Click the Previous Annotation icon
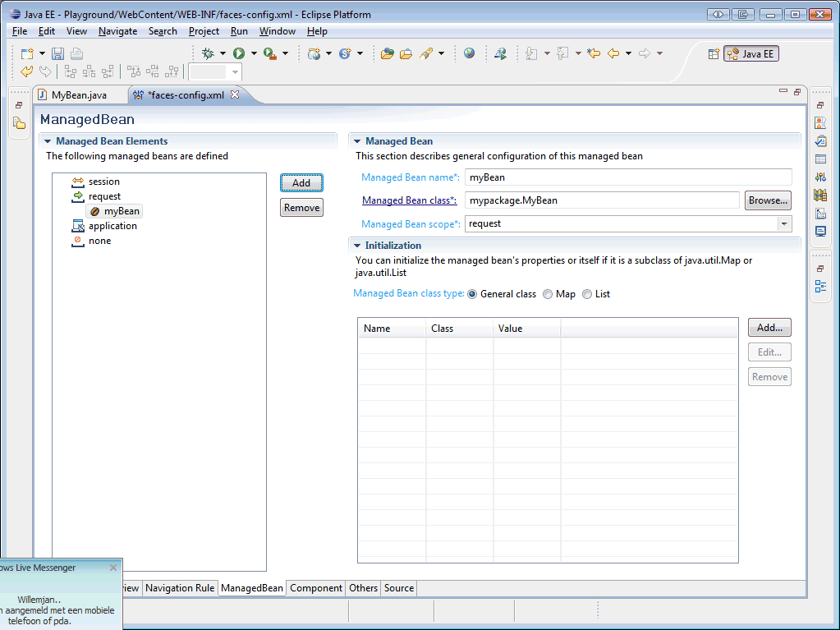Viewport: 840px width, 630px height. click(562, 53)
